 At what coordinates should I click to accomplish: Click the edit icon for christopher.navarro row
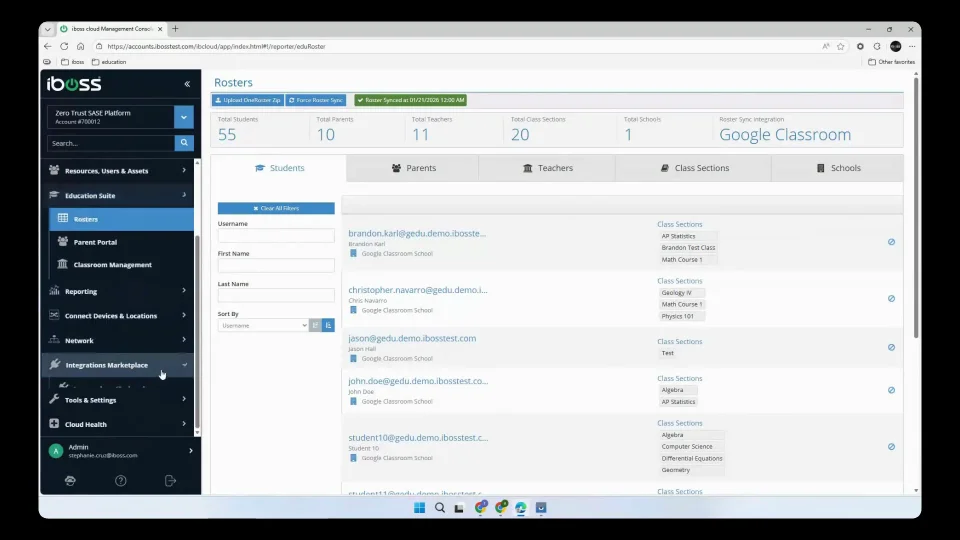click(x=891, y=299)
